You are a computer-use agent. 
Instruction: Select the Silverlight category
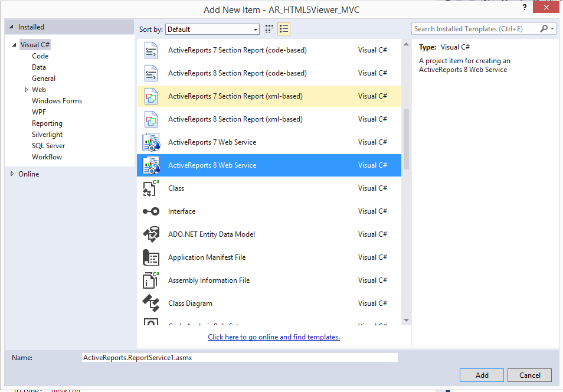47,135
